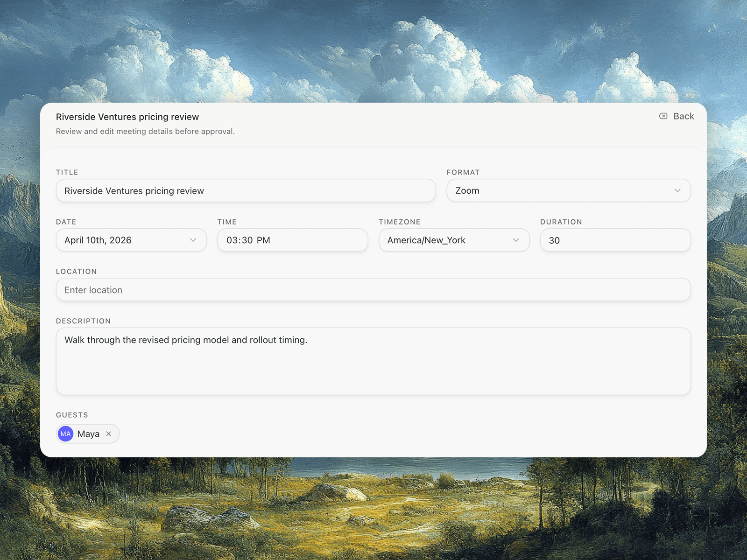This screenshot has height=560, width=747.
Task: Click the LOCATION field label
Action: click(x=77, y=272)
